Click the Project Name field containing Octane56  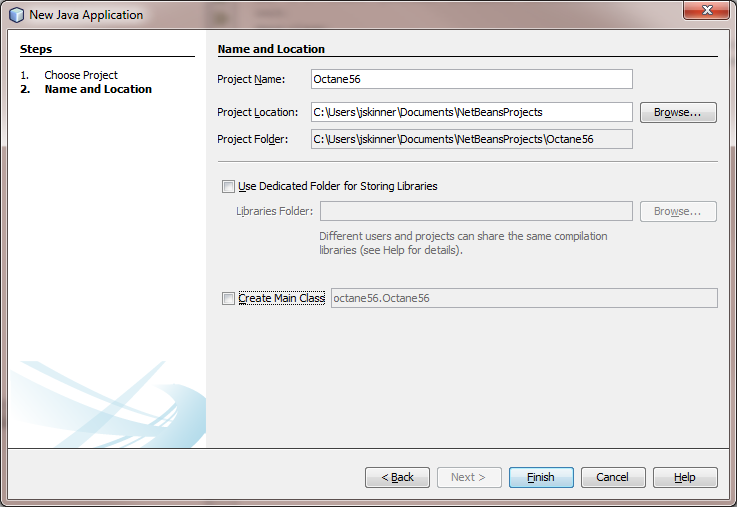click(x=471, y=79)
